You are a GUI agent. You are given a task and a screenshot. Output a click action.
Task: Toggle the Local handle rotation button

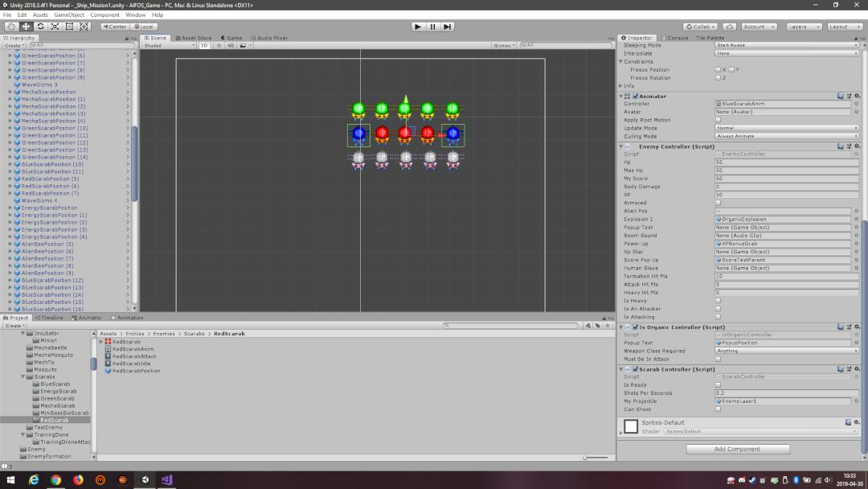coord(144,27)
